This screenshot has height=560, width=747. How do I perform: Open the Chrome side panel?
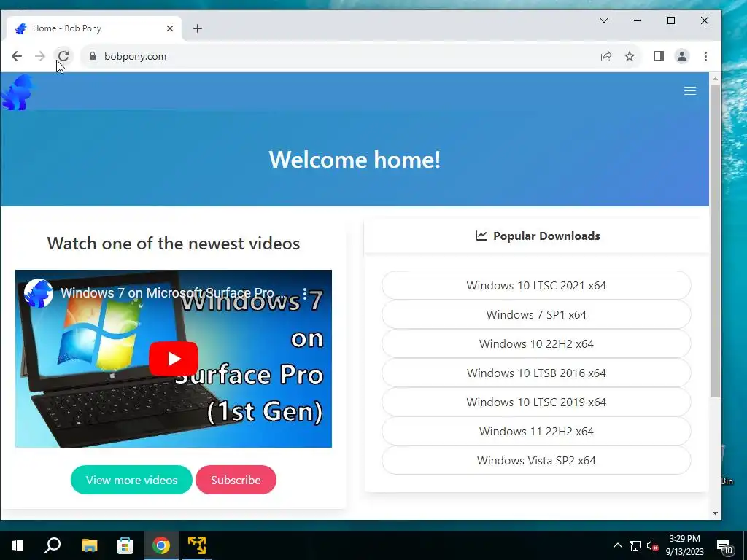coord(659,56)
